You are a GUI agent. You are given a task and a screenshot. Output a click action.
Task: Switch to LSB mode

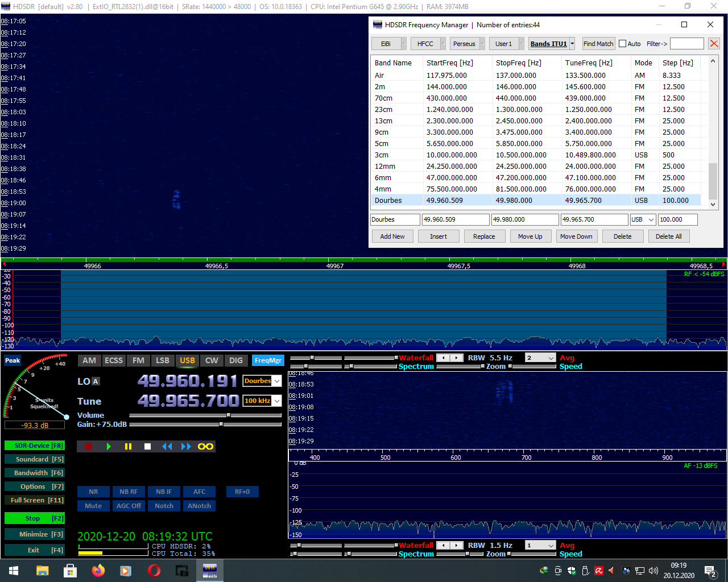click(163, 360)
